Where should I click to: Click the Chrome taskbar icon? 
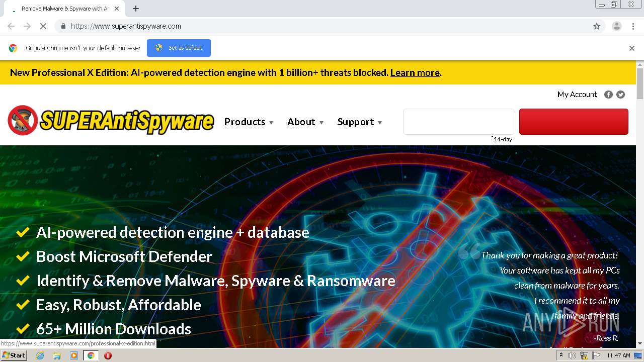pyautogui.click(x=91, y=355)
